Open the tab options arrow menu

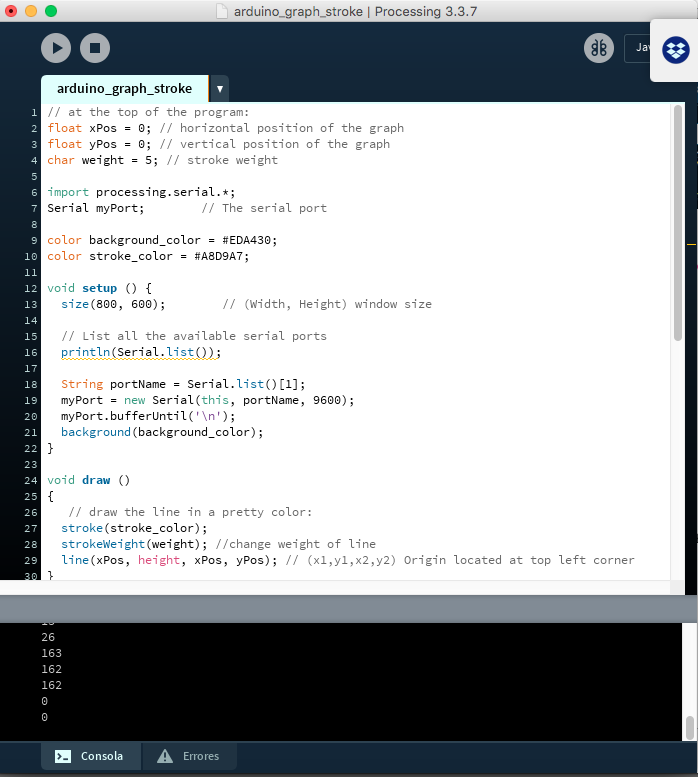click(219, 89)
